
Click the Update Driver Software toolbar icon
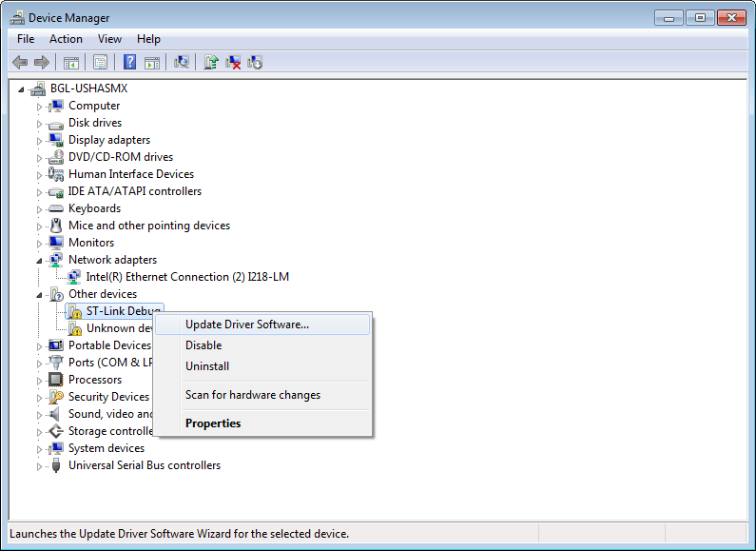(x=211, y=62)
